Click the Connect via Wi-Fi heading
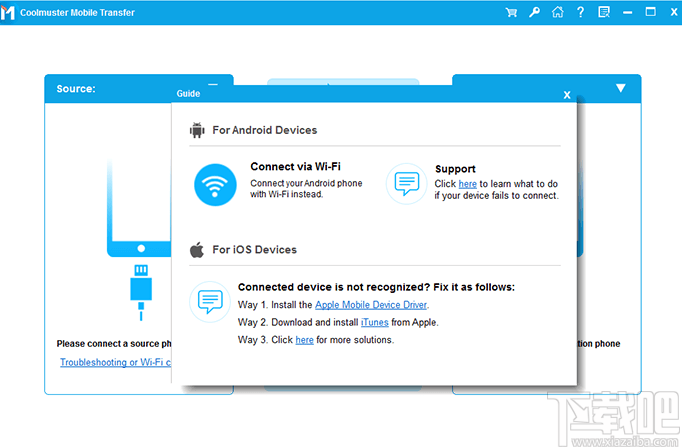This screenshot has width=682, height=447. coord(295,167)
